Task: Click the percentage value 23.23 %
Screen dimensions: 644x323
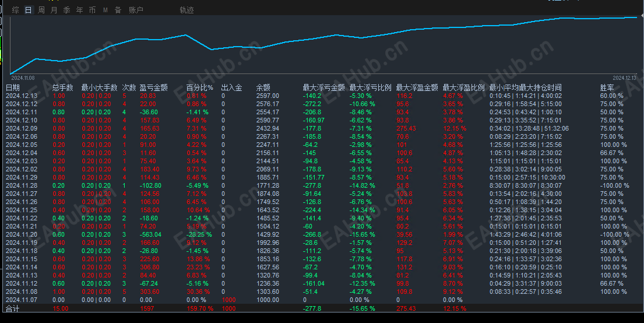Action: (x=198, y=267)
